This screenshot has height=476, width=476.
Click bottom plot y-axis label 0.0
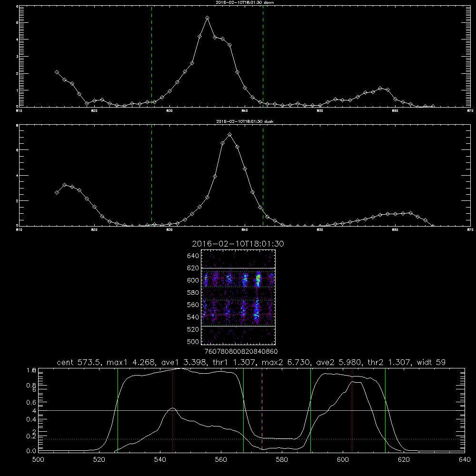pos(31,451)
